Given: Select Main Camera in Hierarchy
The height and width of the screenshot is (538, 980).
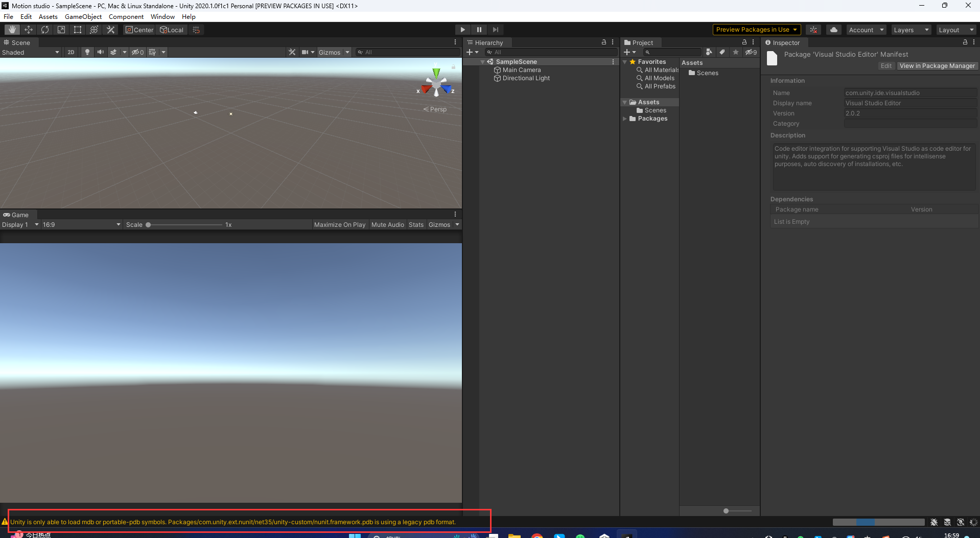Looking at the screenshot, I should [x=521, y=70].
